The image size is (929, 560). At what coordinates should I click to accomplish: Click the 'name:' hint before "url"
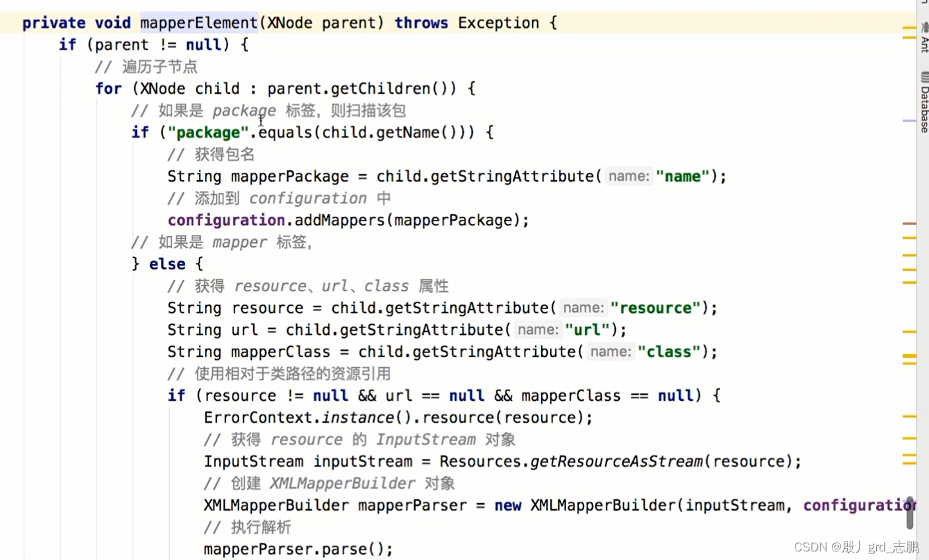[538, 330]
